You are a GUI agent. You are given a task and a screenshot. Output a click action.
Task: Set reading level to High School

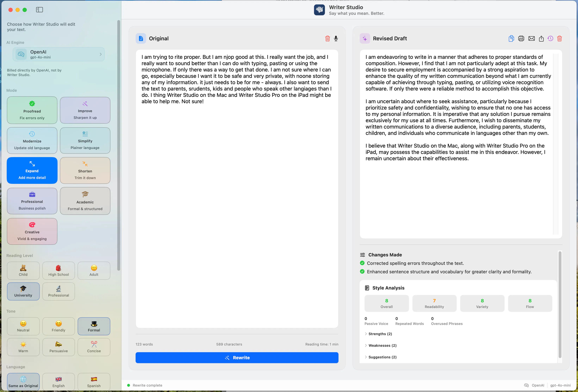58,271
